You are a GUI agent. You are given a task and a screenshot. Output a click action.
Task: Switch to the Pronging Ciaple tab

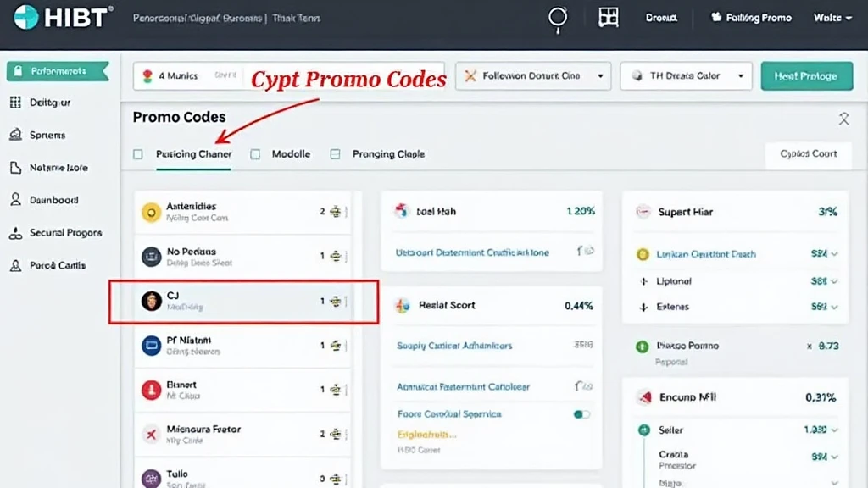coord(388,154)
